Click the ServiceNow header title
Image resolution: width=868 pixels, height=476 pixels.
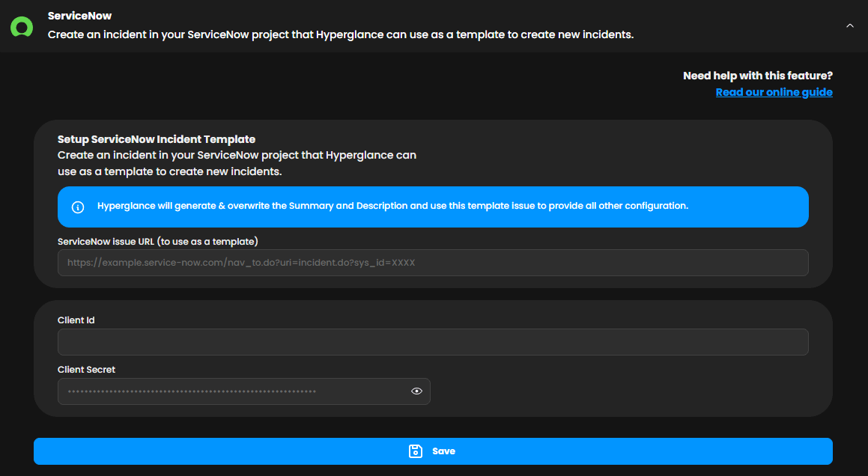(79, 16)
